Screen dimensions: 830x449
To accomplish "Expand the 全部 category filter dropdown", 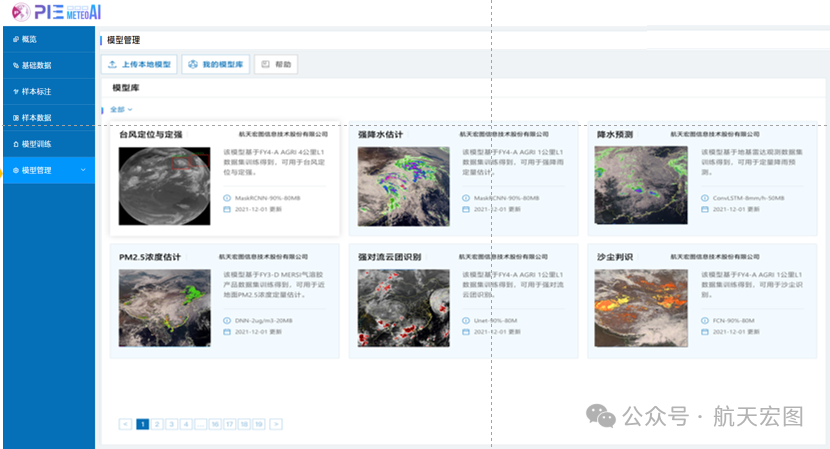I will [x=121, y=110].
